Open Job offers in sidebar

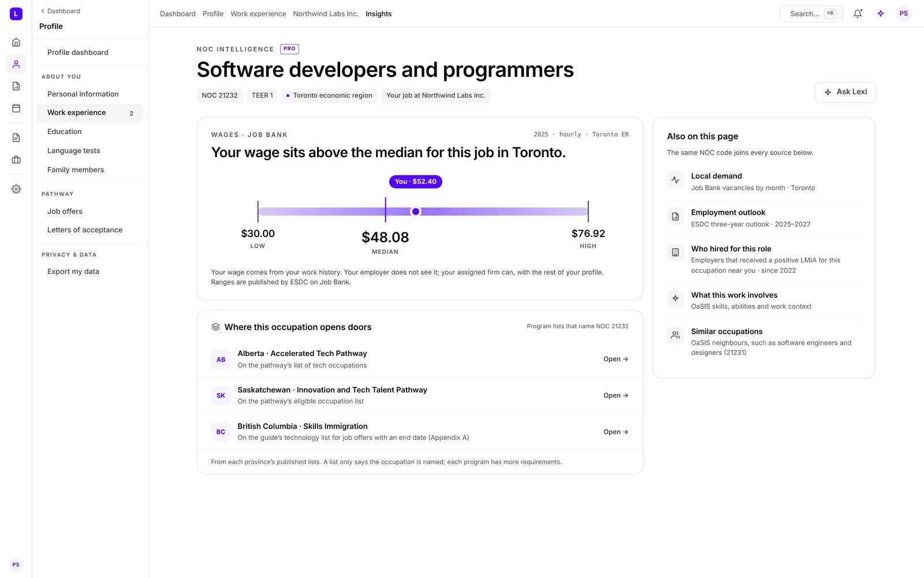coord(90,212)
